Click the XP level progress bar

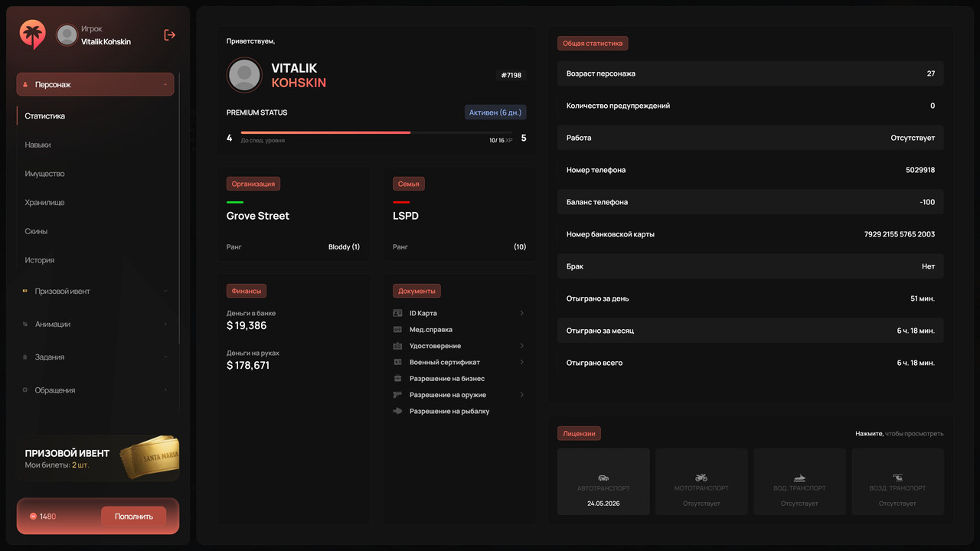pos(377,132)
